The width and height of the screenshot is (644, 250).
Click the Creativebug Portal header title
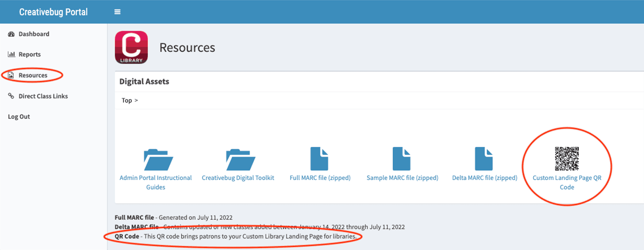[x=53, y=12]
